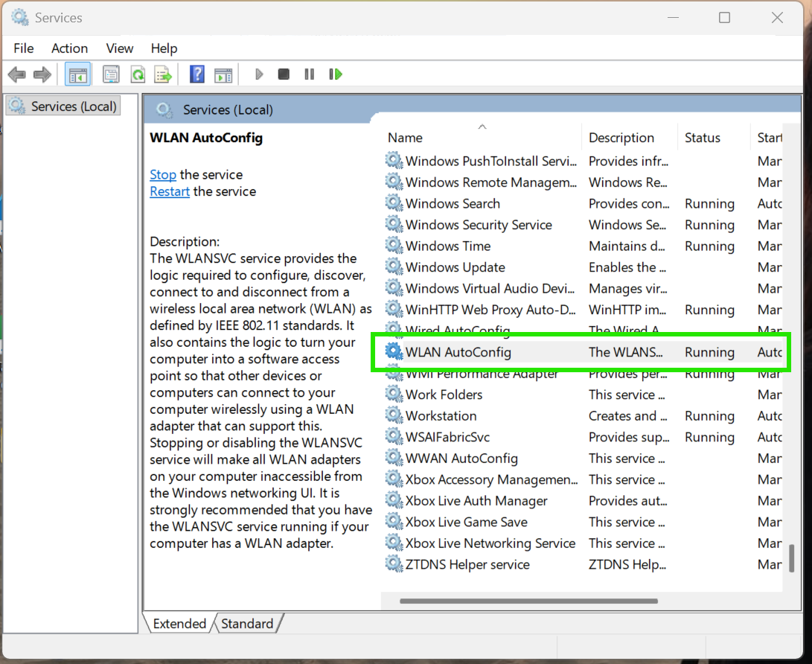Click the Running status of Windows Search
This screenshot has height=664, width=812.
tap(709, 203)
